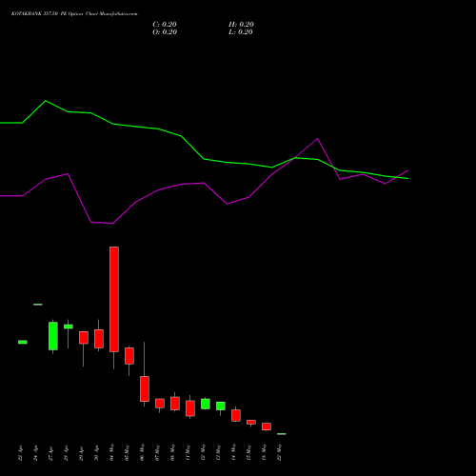
Task: Select the flat green dash candle for 24 Apr
Action: point(38,305)
